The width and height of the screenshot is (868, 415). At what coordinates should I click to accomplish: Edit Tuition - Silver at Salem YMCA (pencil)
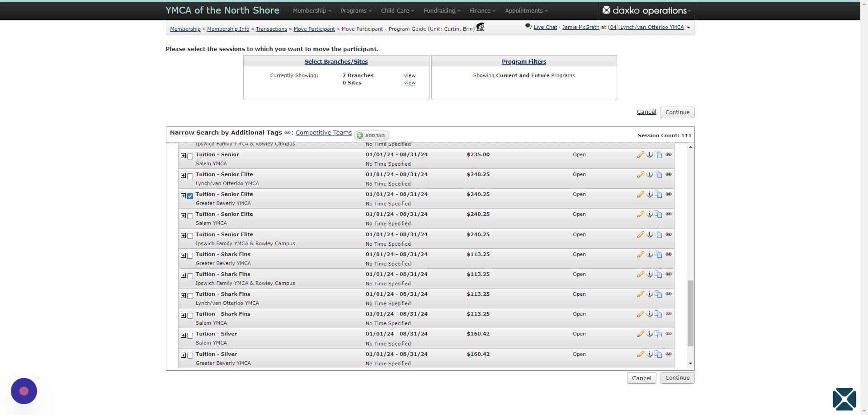tap(641, 334)
